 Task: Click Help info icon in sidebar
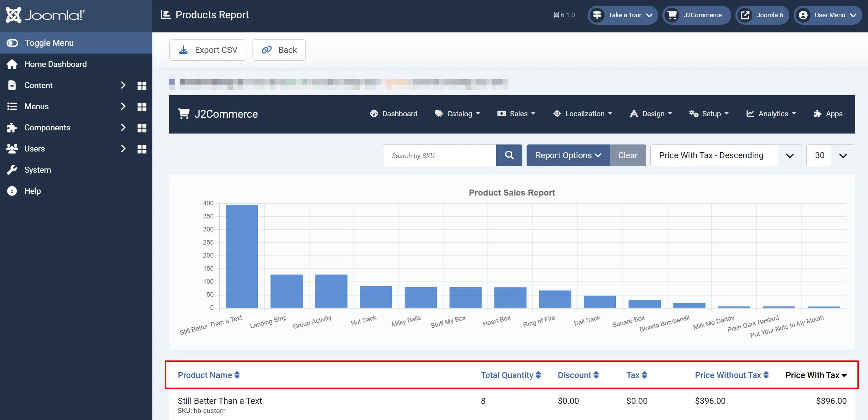click(12, 191)
